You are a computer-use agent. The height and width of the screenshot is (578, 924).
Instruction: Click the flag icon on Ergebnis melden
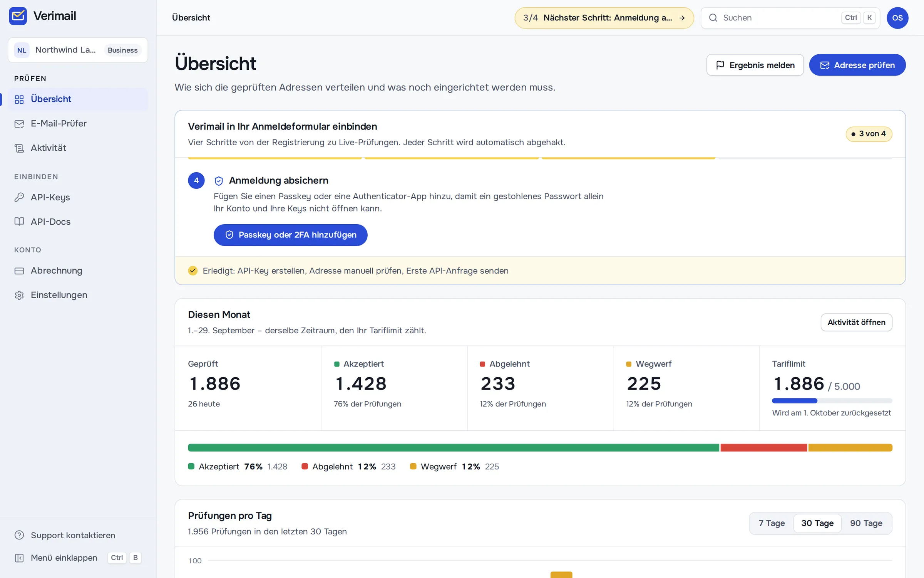(720, 65)
